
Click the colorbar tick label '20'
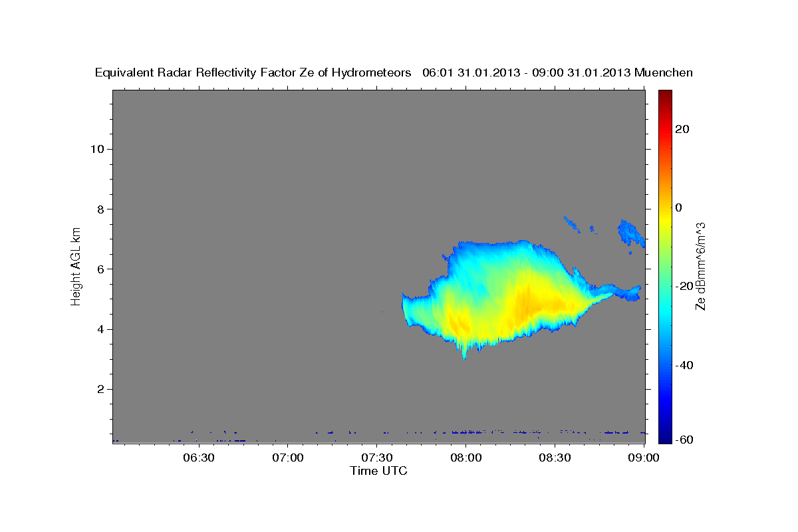pos(683,129)
